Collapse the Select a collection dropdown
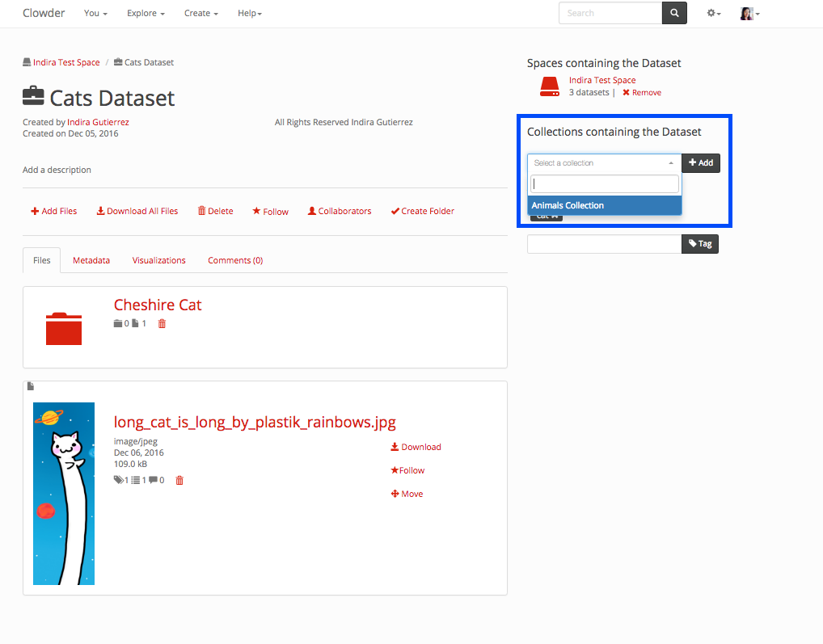The width and height of the screenshot is (823, 644). [x=604, y=163]
